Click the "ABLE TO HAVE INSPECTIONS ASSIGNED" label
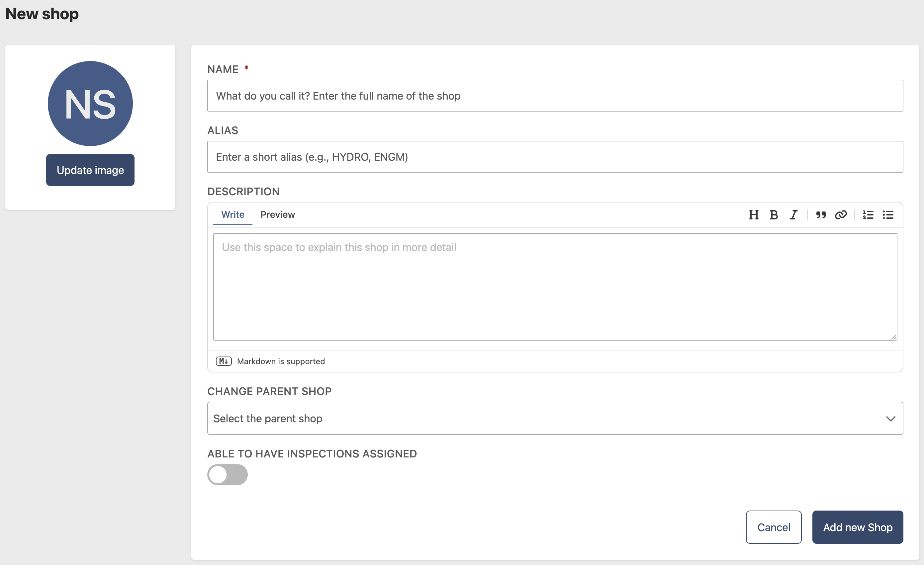Image resolution: width=924 pixels, height=565 pixels. tap(312, 454)
